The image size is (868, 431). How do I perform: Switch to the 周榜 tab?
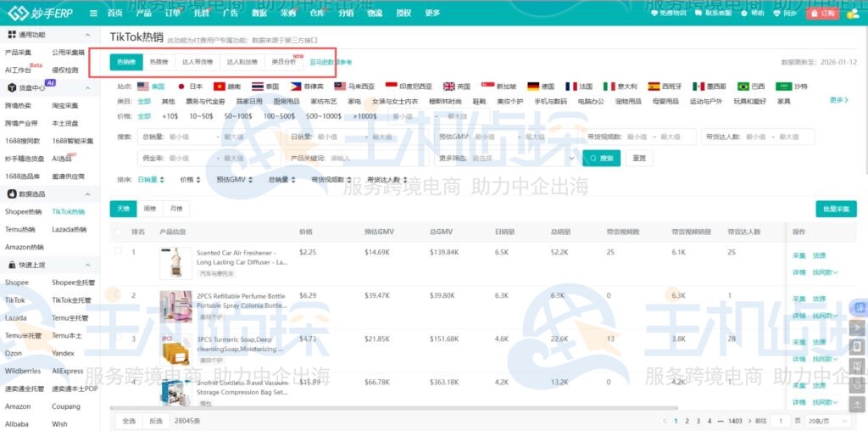tap(150, 208)
